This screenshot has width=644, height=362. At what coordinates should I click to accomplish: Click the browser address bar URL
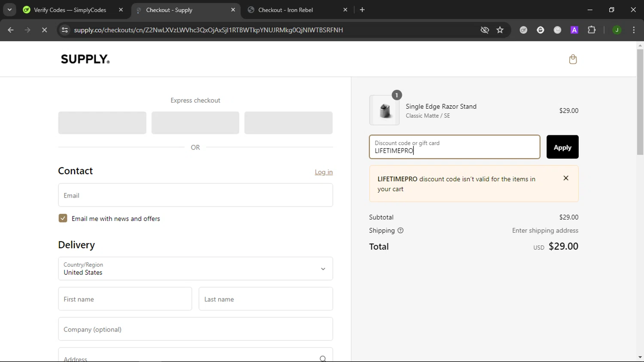coord(208,30)
